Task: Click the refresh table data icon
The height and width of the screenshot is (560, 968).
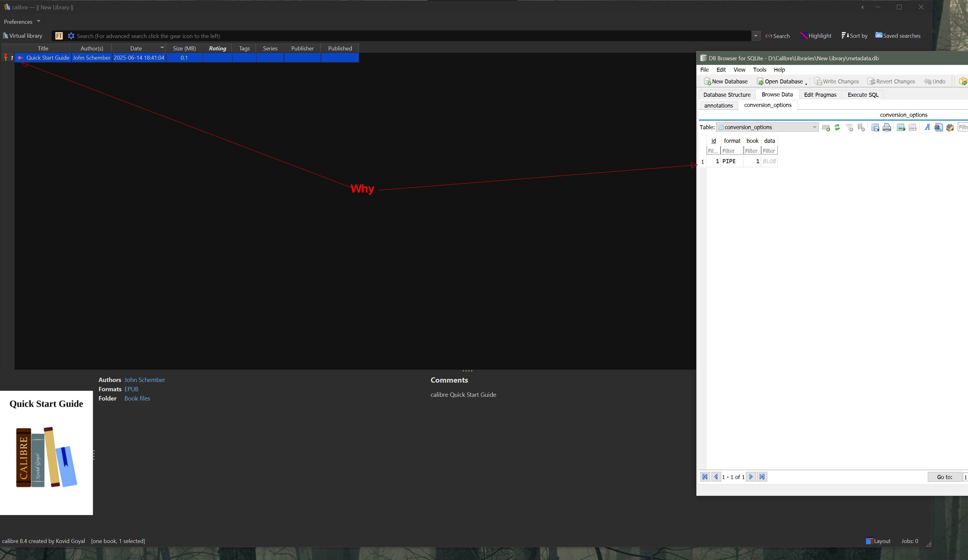Action: pos(837,127)
